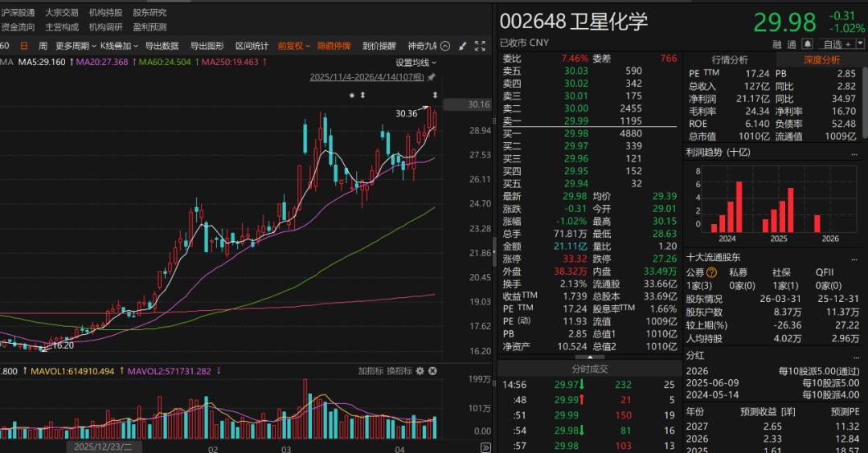Click the 公募 help question mark icon
The height and width of the screenshot is (453, 868).
712,272
